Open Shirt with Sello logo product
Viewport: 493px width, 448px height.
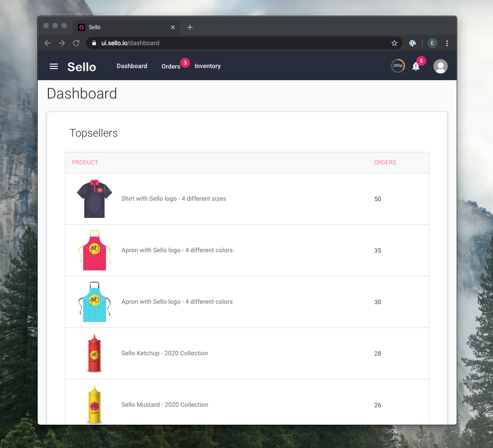(x=173, y=199)
